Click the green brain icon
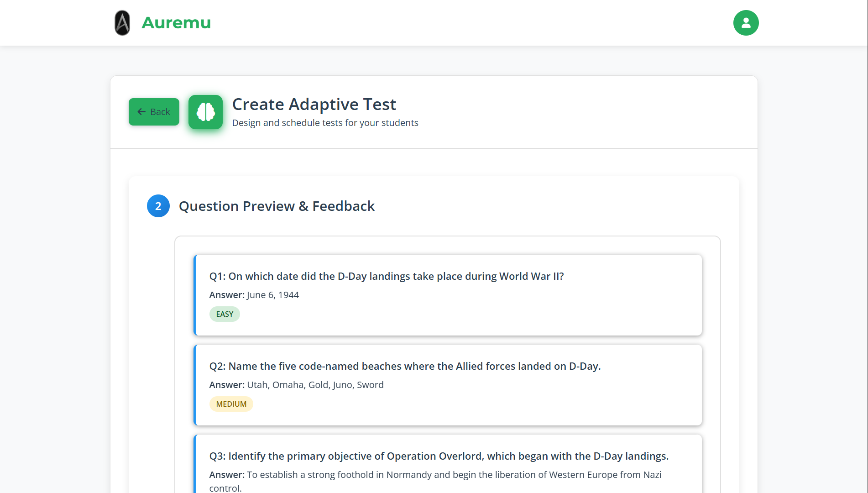Screen dimensions: 868x493 tap(205, 112)
